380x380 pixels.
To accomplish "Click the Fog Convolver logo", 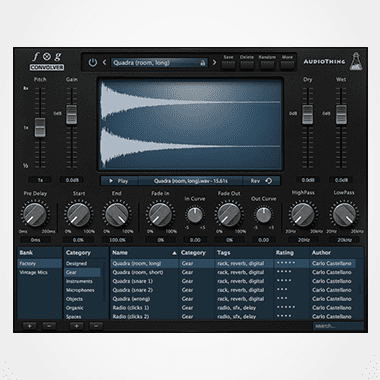I will coord(47,62).
